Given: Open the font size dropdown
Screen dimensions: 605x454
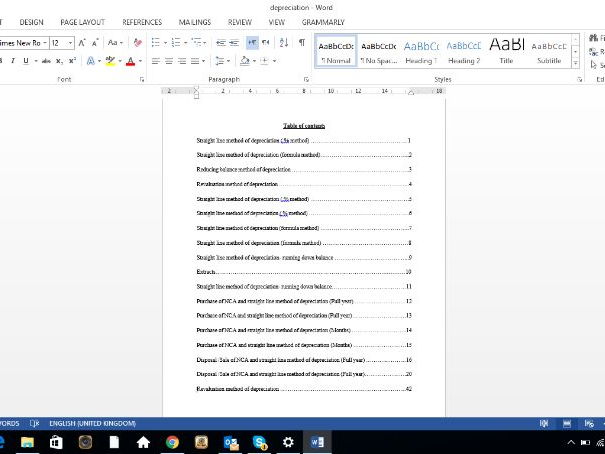Looking at the screenshot, I should [x=69, y=43].
